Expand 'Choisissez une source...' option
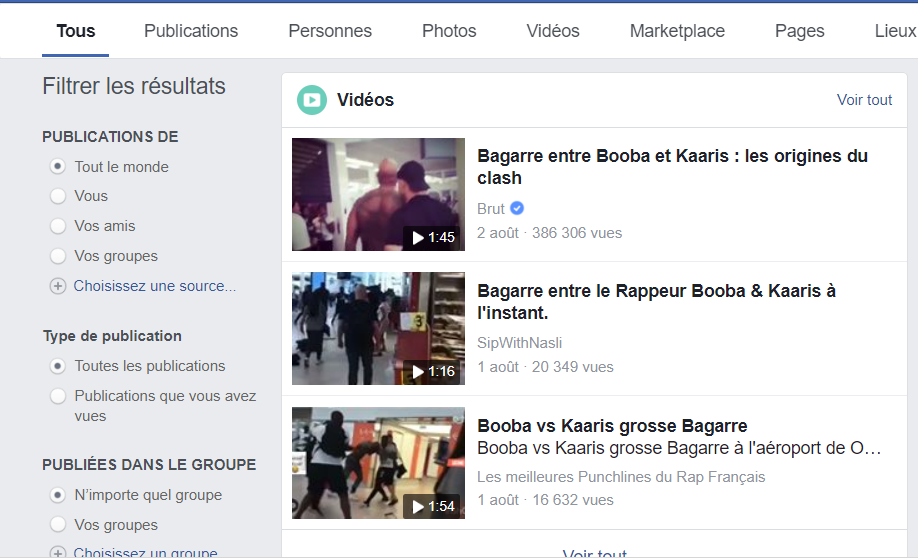The width and height of the screenshot is (918, 559). 155,286
